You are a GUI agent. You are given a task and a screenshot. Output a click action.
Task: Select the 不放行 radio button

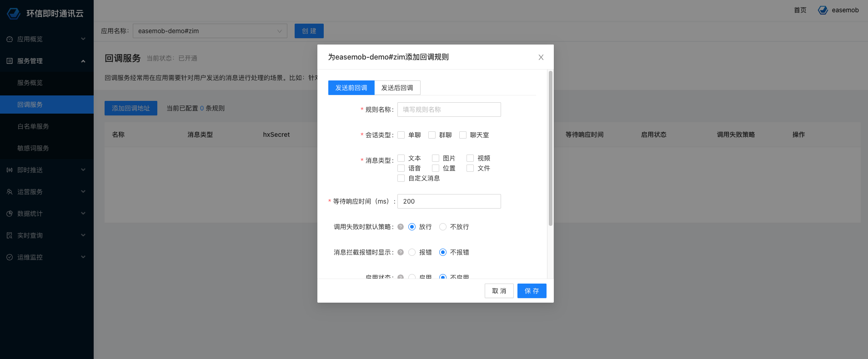[443, 227]
